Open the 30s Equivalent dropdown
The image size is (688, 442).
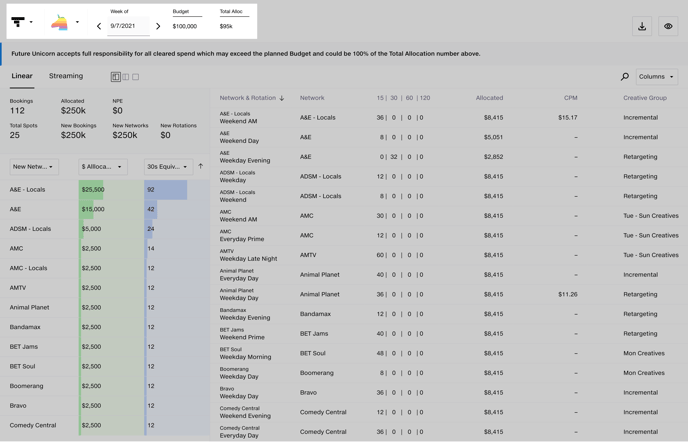(x=168, y=167)
